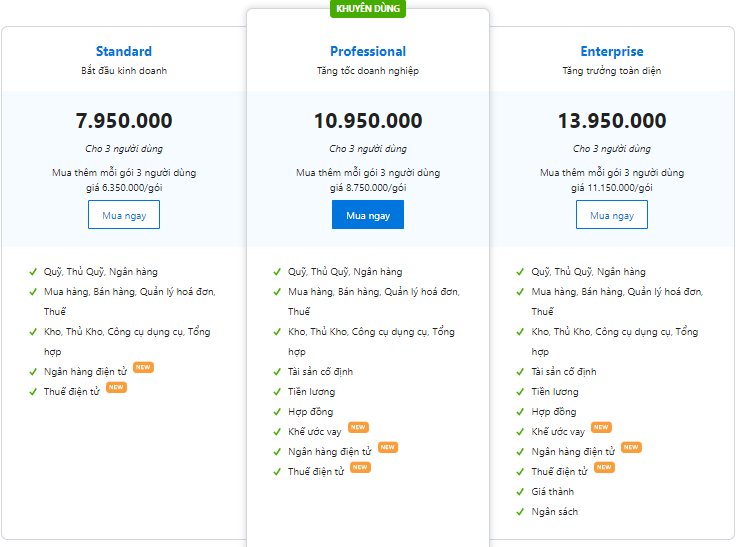Click NEW badge beside Professional Khế ước vay
741x547 pixels.
358,427
